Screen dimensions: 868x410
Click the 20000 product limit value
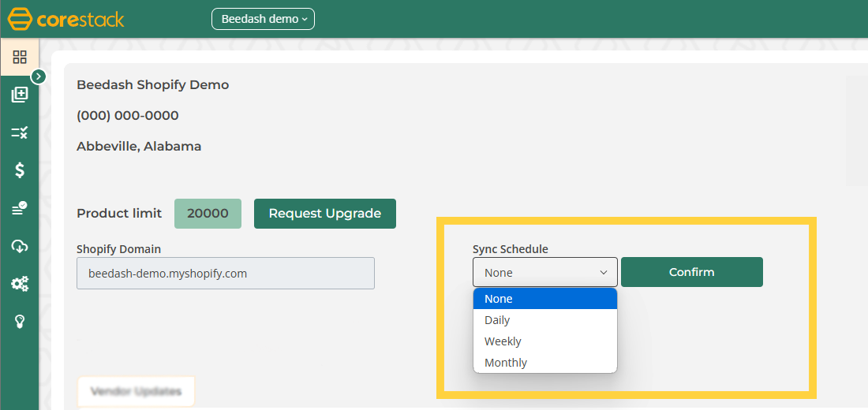click(208, 214)
